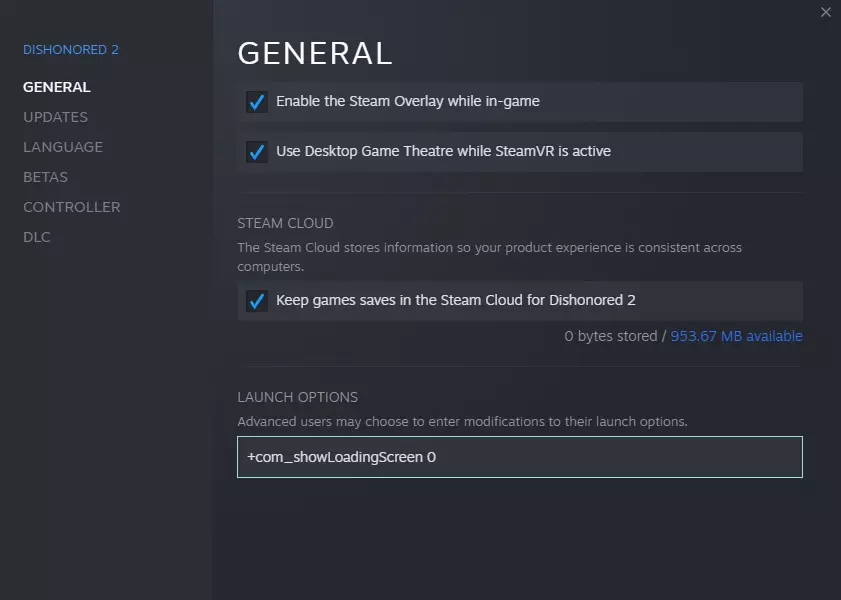The width and height of the screenshot is (841, 600).
Task: Click the '0 bytes stored' text
Action: tap(610, 336)
